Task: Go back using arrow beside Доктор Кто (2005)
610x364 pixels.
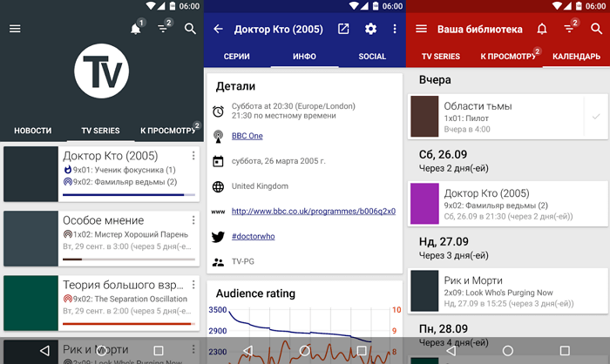Action: [x=218, y=29]
